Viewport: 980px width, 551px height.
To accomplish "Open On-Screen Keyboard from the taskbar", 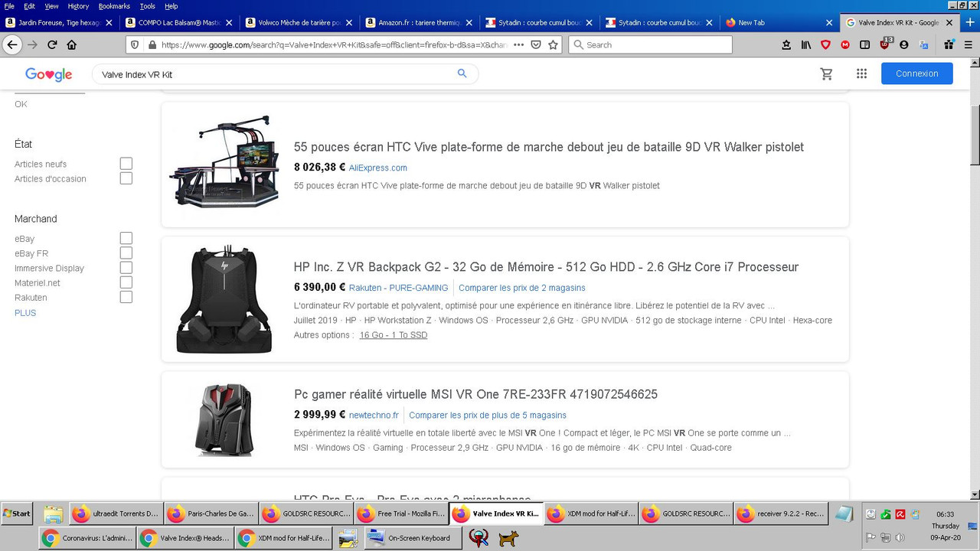I will tap(413, 538).
